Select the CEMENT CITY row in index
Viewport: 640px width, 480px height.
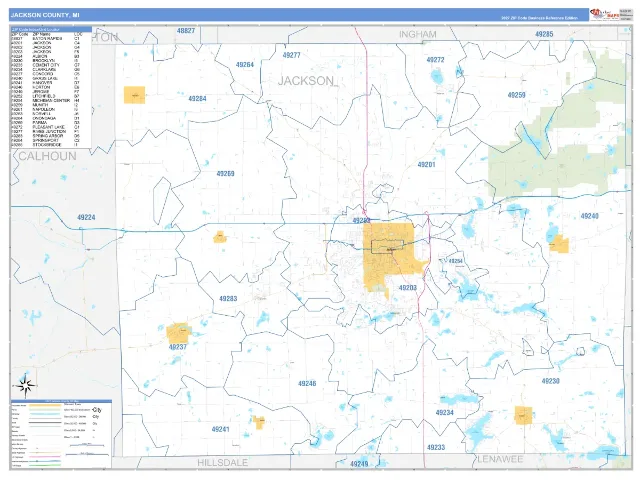pos(47,65)
